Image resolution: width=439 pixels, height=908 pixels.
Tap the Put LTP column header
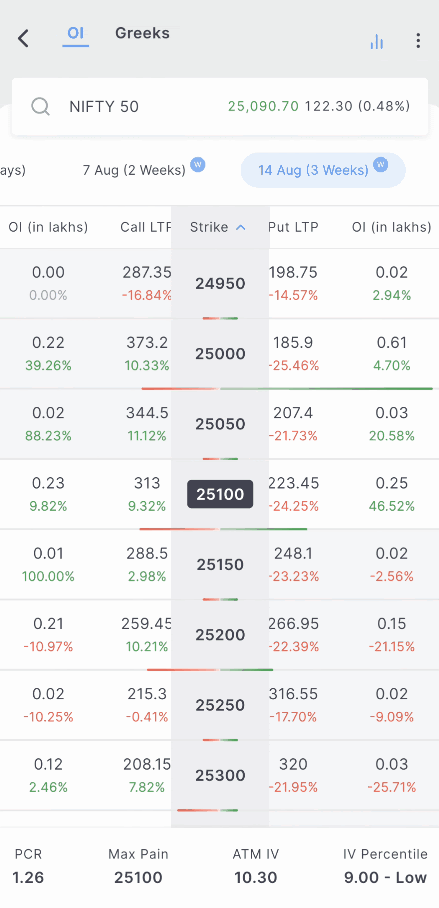tap(294, 227)
